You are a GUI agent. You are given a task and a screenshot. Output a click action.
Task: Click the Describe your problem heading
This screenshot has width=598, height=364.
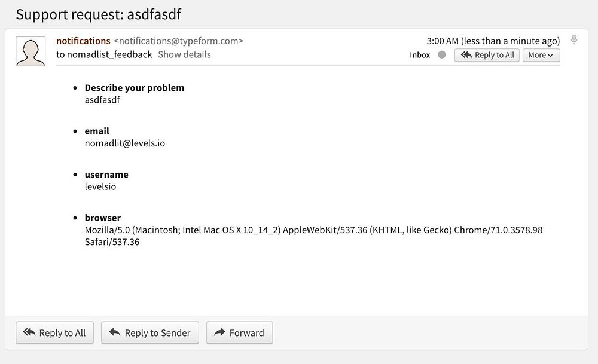[135, 88]
